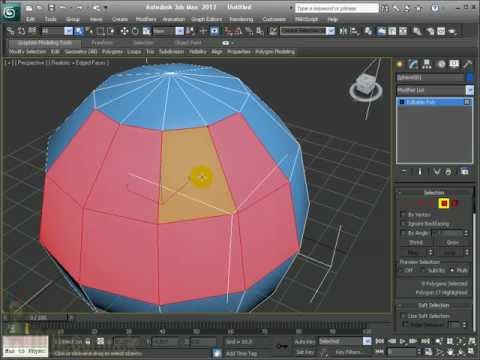Screen dimensions: 480x360
Task: Open selection filter dropdown arrow
Action: (68, 31)
